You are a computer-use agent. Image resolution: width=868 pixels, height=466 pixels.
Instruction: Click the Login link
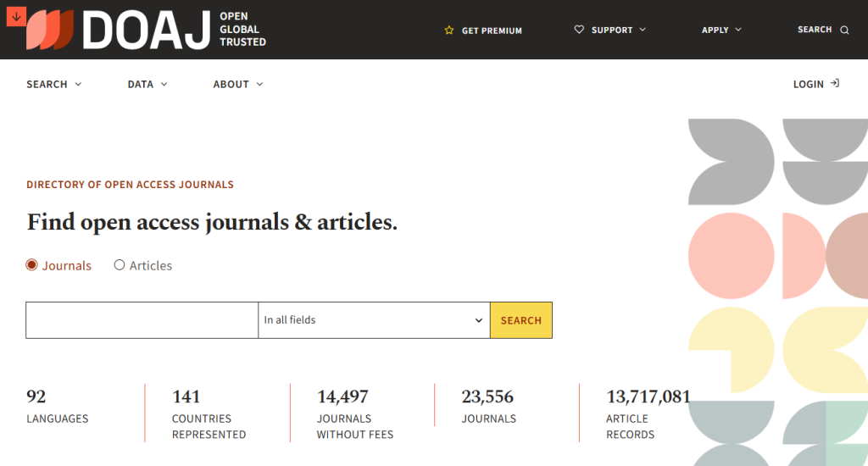click(816, 84)
